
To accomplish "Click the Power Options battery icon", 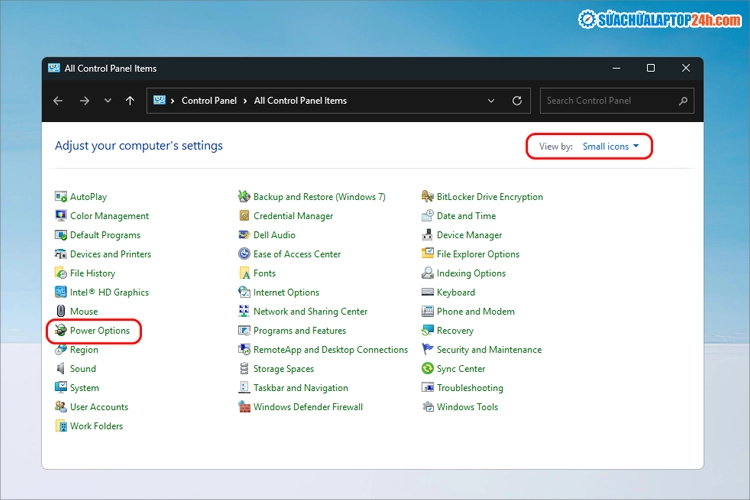I will click(61, 331).
